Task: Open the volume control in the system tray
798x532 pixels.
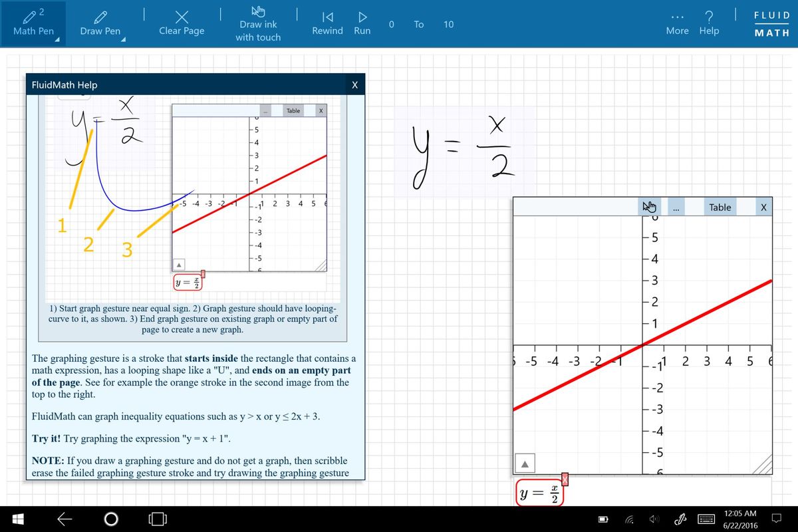Action: click(654, 519)
